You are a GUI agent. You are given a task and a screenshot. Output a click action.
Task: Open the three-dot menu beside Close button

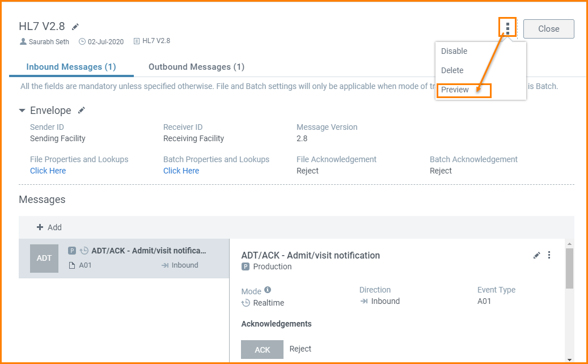(x=507, y=27)
